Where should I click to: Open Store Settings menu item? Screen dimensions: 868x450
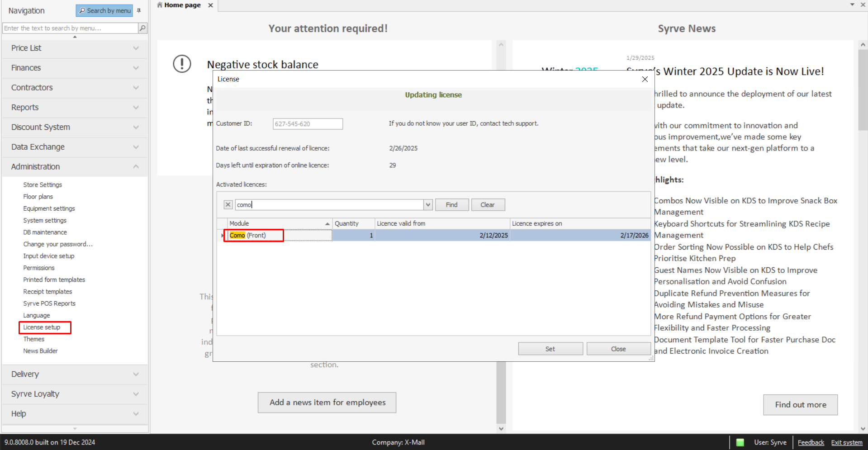click(x=43, y=185)
